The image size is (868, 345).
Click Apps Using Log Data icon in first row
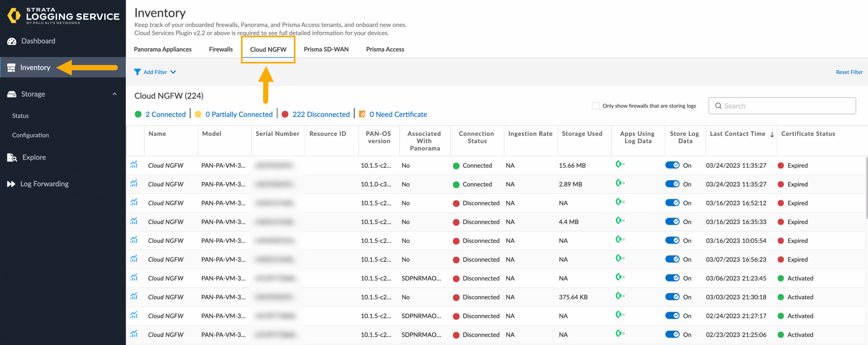pos(620,165)
